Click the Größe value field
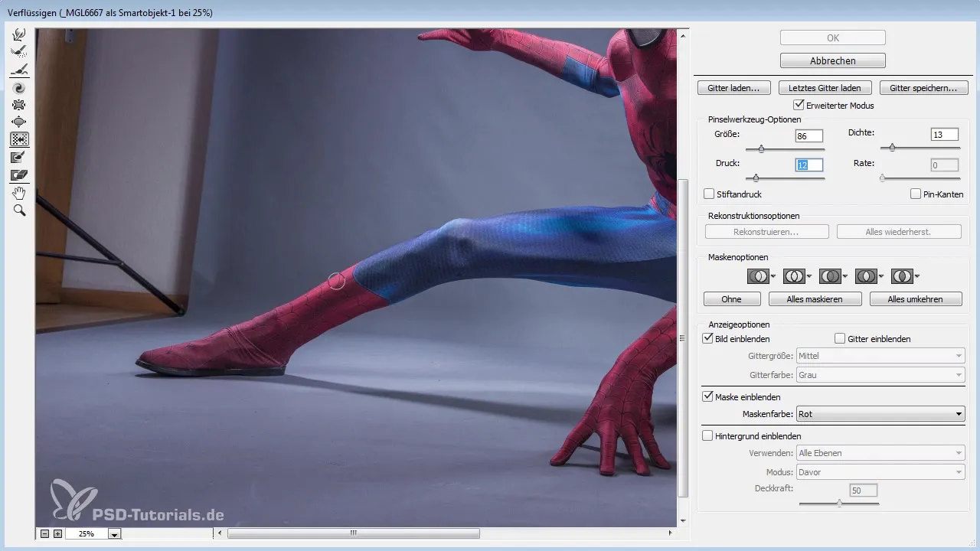 (809, 136)
